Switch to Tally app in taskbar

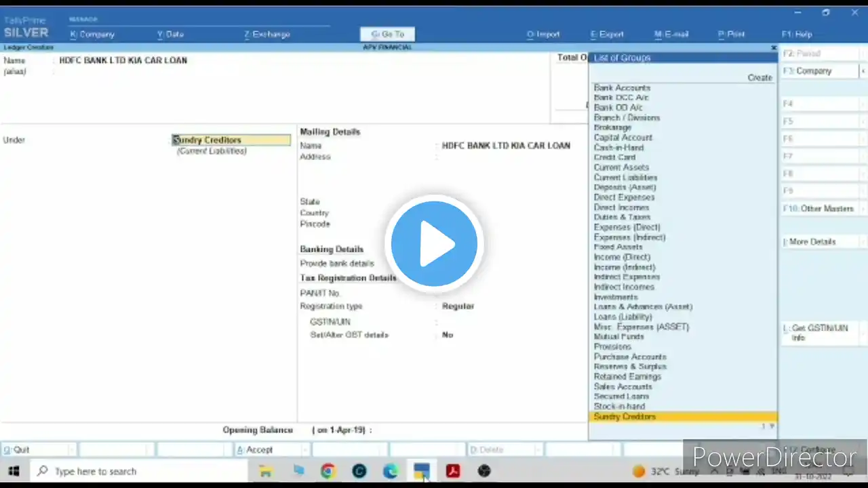click(x=421, y=471)
